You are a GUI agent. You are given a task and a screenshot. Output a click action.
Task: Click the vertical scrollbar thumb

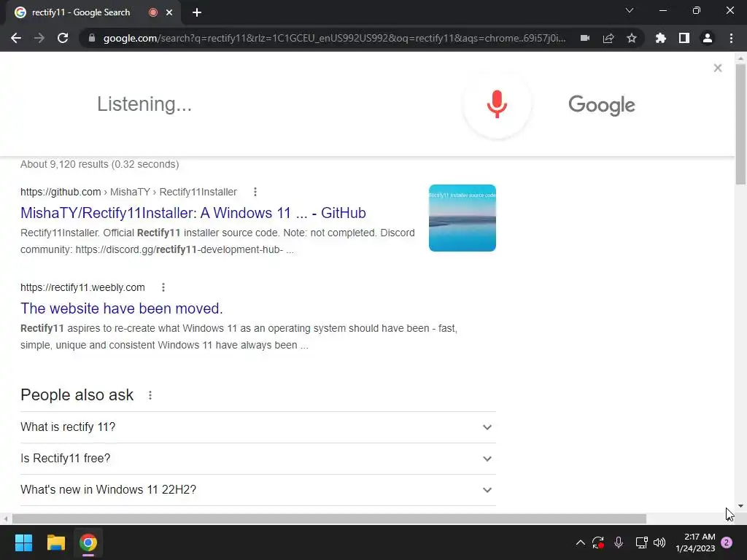[x=740, y=124]
